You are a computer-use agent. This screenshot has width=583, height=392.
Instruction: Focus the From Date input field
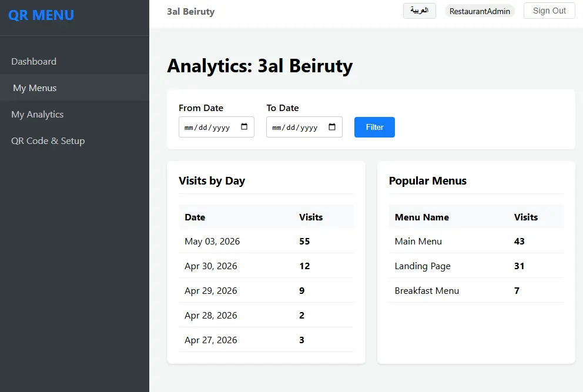[216, 127]
